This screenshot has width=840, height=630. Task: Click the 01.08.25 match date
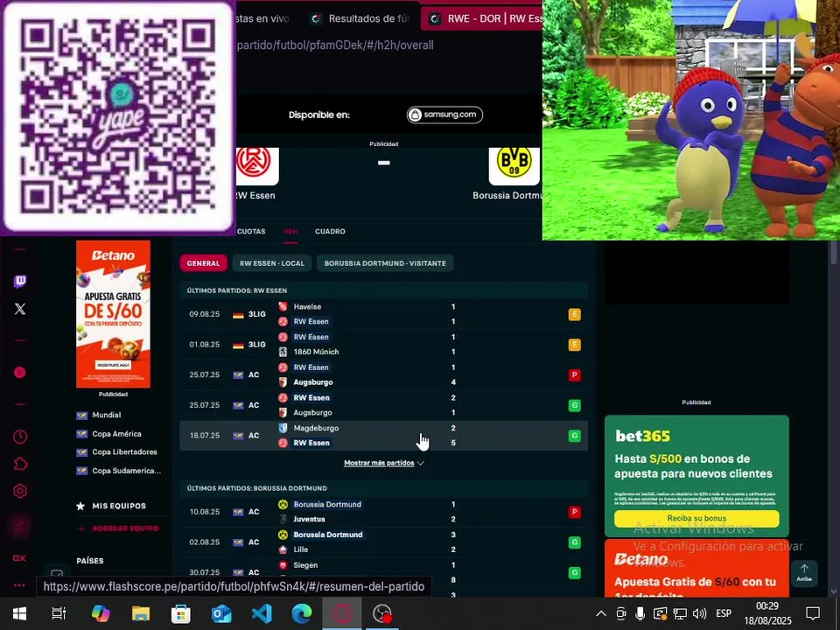(205, 345)
